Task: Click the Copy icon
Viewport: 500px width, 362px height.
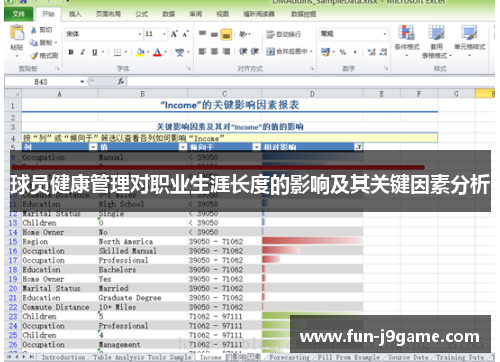Action: click(x=34, y=43)
